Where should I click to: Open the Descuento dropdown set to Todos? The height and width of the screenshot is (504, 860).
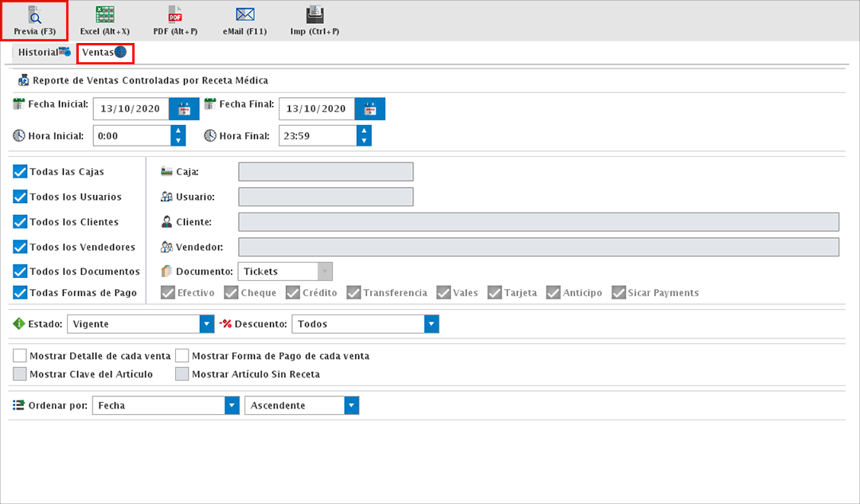[432, 324]
